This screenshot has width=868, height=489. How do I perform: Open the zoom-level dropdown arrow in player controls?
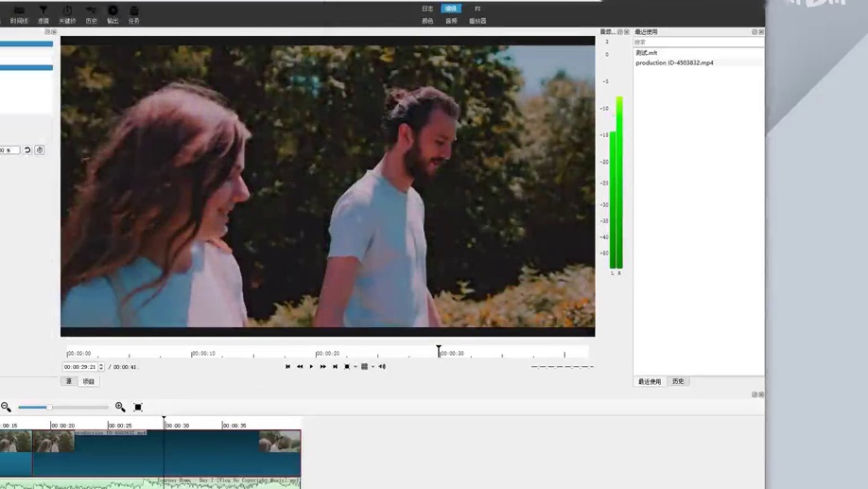pos(356,367)
